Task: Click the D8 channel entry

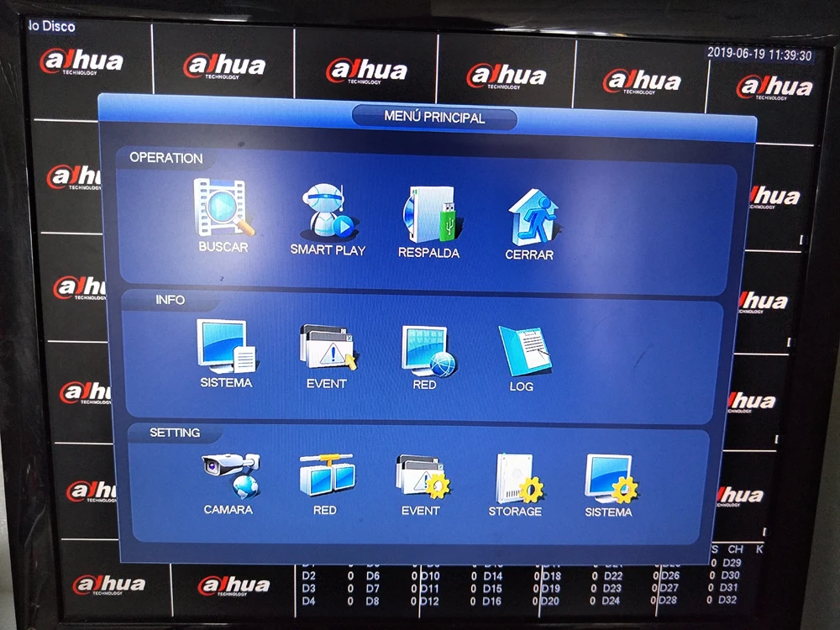Action: click(372, 601)
